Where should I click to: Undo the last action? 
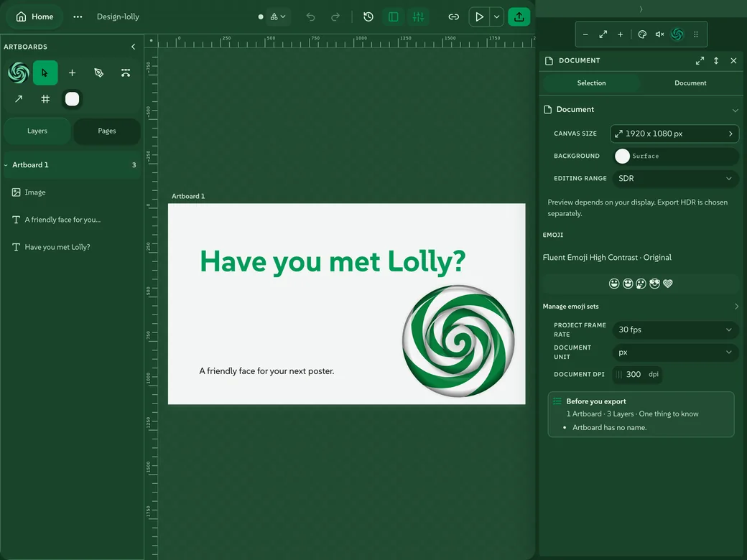tap(310, 17)
